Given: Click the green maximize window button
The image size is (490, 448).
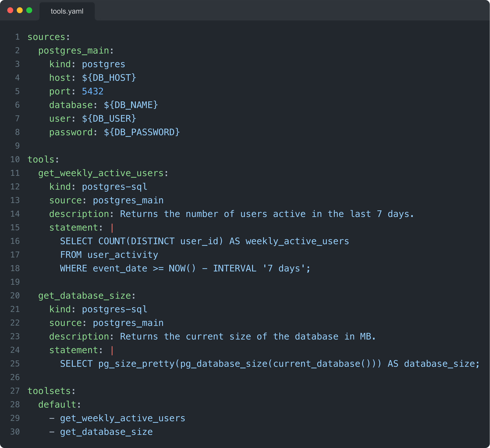Looking at the screenshot, I should tap(29, 10).
